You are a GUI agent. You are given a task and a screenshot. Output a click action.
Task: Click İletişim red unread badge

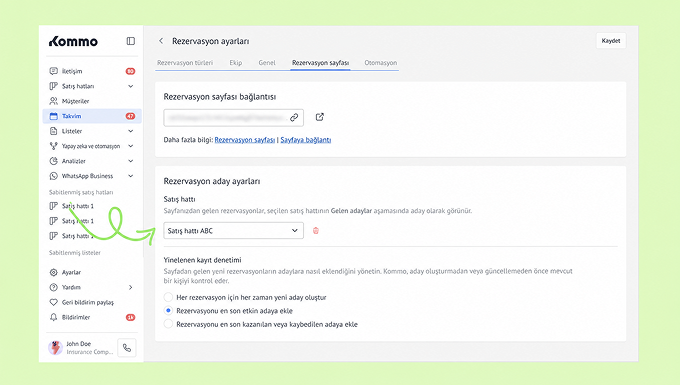coord(130,71)
